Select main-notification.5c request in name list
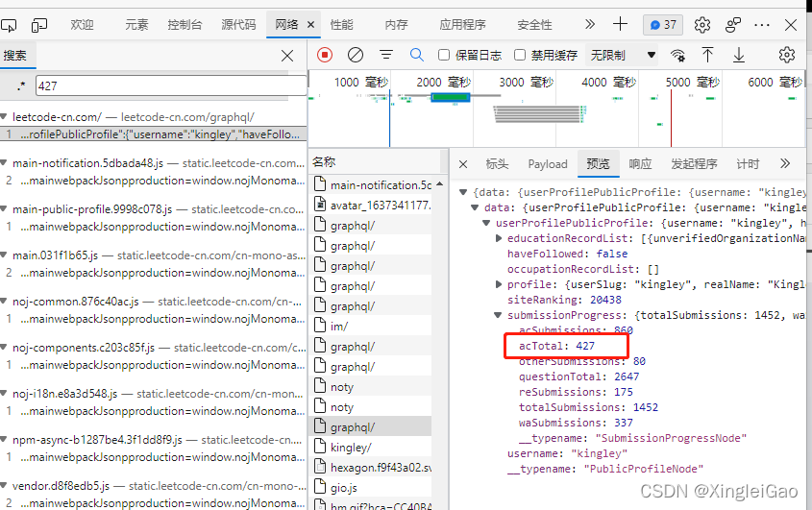Viewport: 812px width, 510px height. pos(371,184)
